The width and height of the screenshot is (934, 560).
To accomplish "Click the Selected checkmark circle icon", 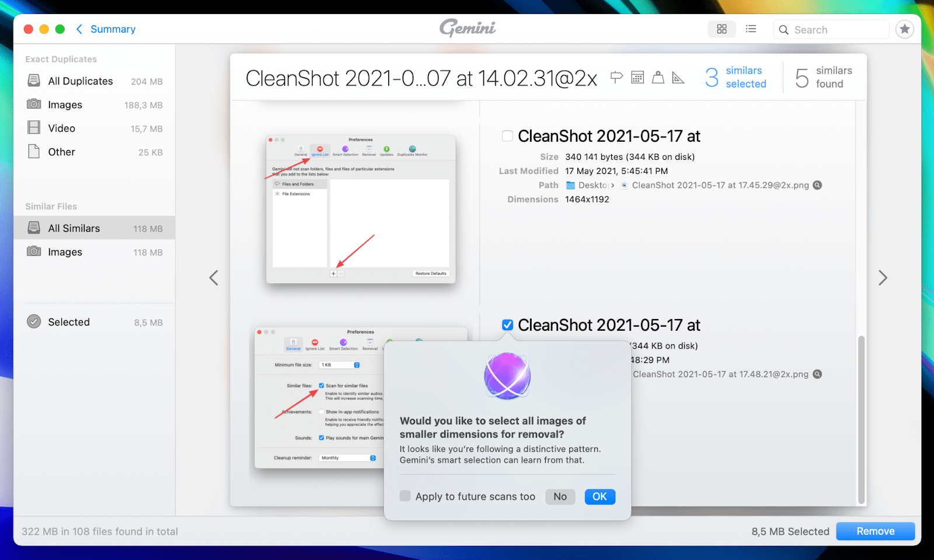I will tap(34, 321).
